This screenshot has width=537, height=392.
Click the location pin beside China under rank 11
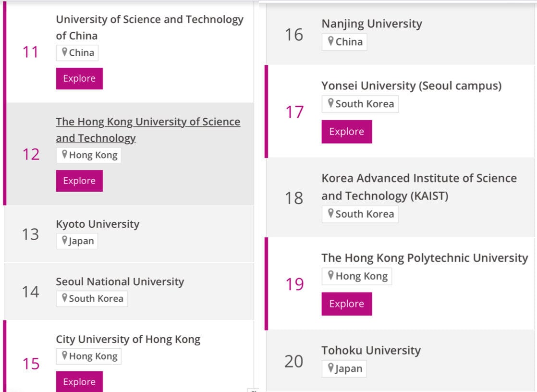point(64,52)
